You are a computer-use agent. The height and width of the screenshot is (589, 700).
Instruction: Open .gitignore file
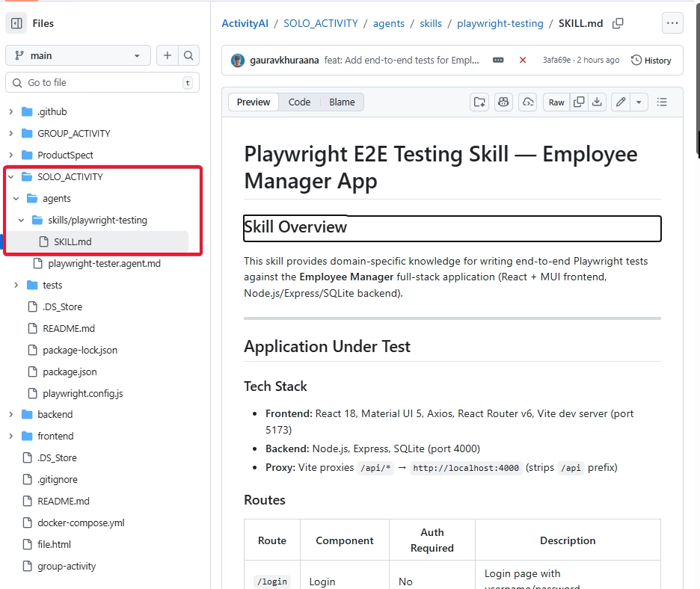[x=58, y=480]
